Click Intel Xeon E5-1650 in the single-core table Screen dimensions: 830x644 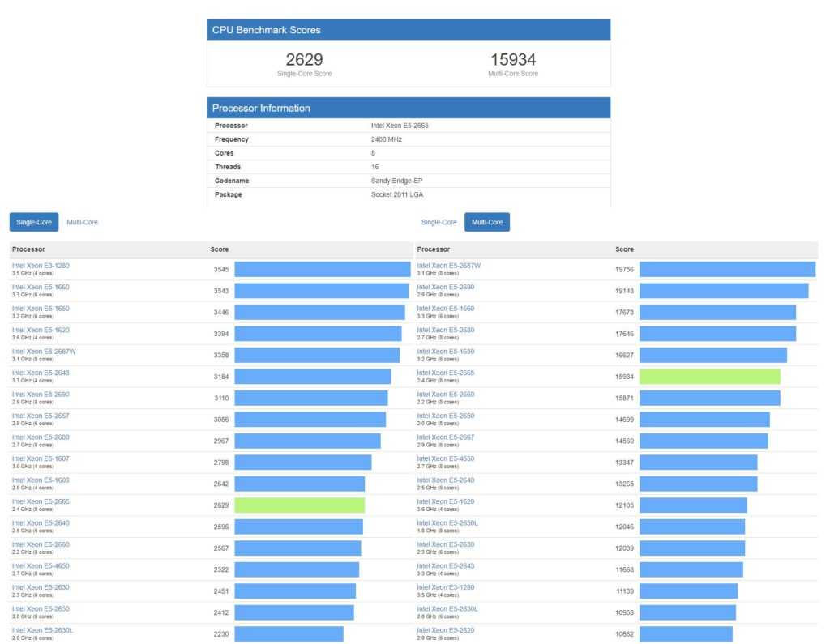(41, 309)
